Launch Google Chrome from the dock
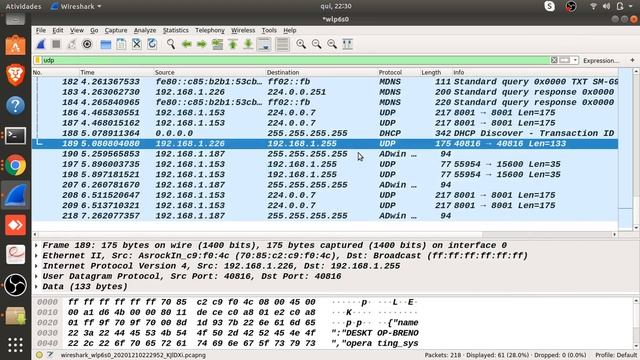Viewport: 640px width, 360px height. pyautogui.click(x=16, y=165)
